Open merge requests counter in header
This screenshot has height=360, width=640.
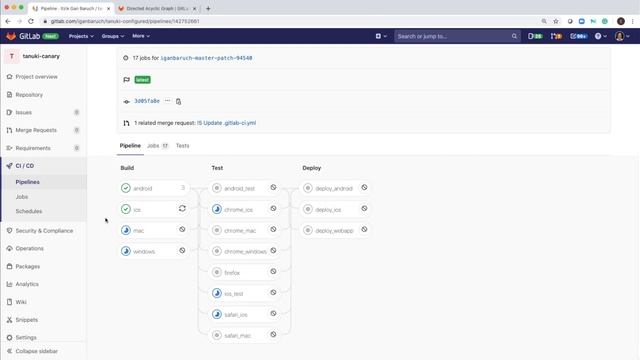tap(556, 36)
